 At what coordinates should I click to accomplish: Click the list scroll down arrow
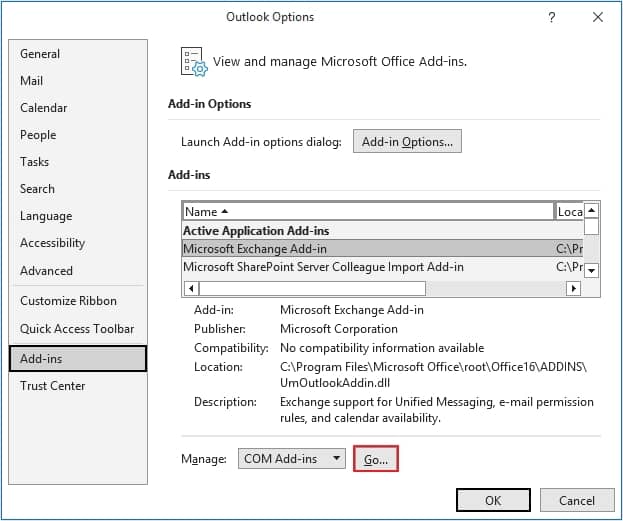pos(592,270)
